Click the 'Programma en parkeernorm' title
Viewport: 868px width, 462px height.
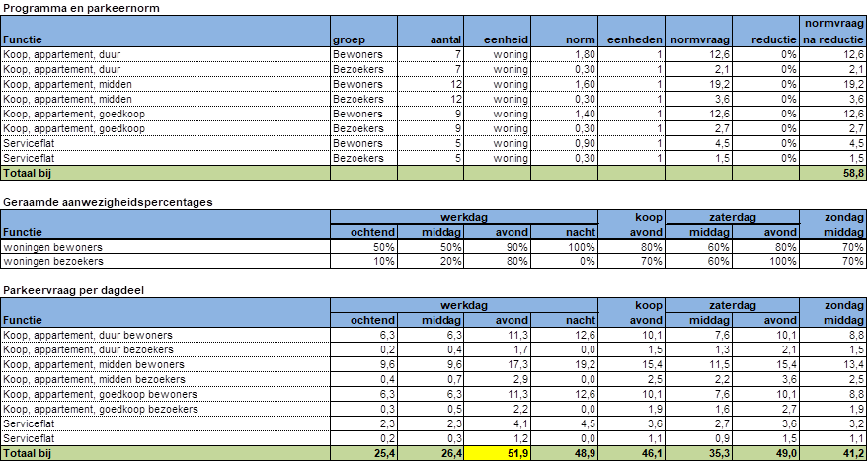(83, 8)
